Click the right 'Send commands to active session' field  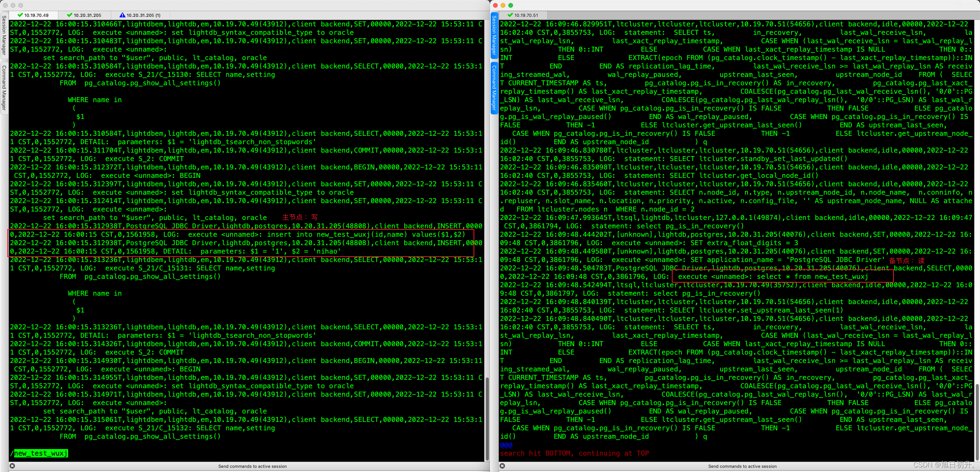point(742,466)
